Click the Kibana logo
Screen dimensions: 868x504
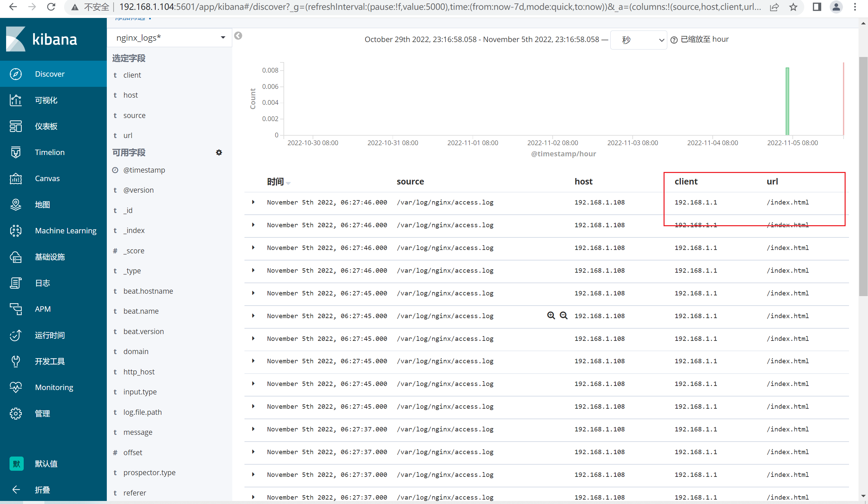click(42, 39)
